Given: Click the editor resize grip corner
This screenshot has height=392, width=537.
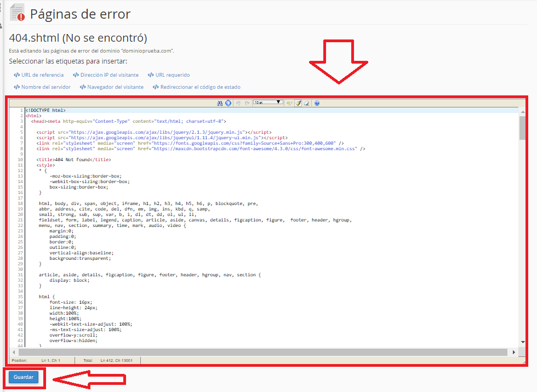Looking at the screenshot, I should 524,361.
